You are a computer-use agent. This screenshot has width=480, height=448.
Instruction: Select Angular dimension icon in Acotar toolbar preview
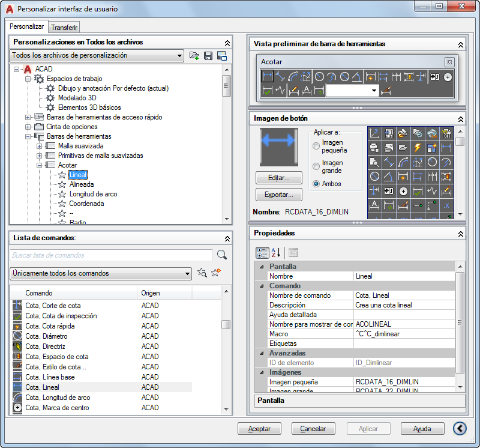point(356,77)
